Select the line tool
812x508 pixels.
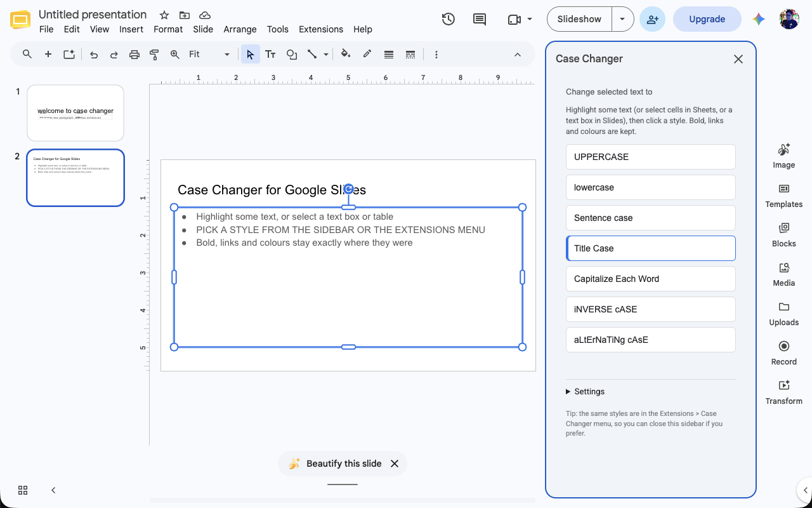pyautogui.click(x=312, y=55)
